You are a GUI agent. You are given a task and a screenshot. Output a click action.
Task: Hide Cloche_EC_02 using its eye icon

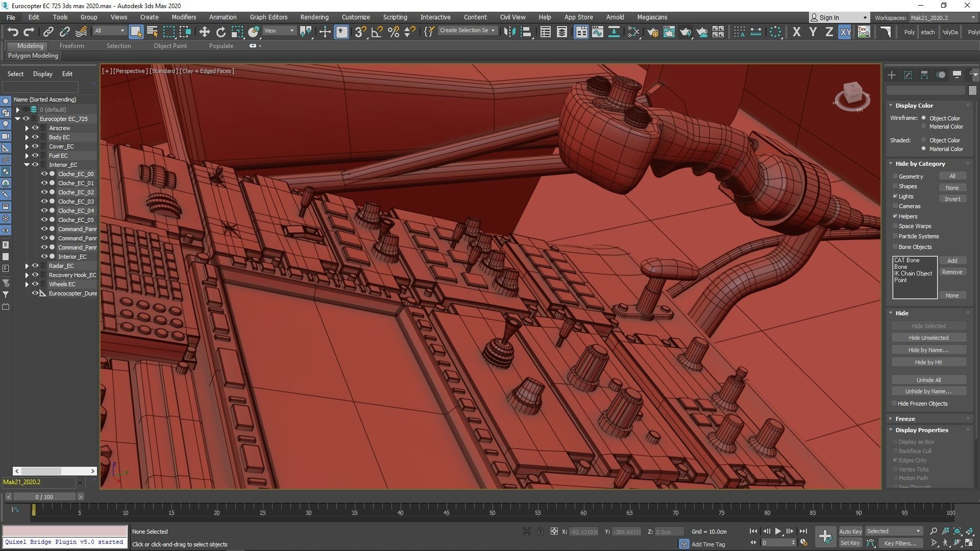click(44, 192)
